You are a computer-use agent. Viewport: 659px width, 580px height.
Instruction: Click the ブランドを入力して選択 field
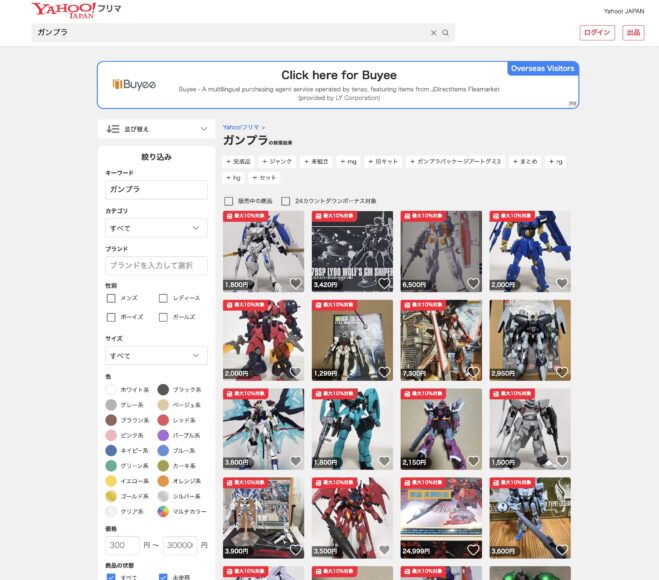coord(156,266)
